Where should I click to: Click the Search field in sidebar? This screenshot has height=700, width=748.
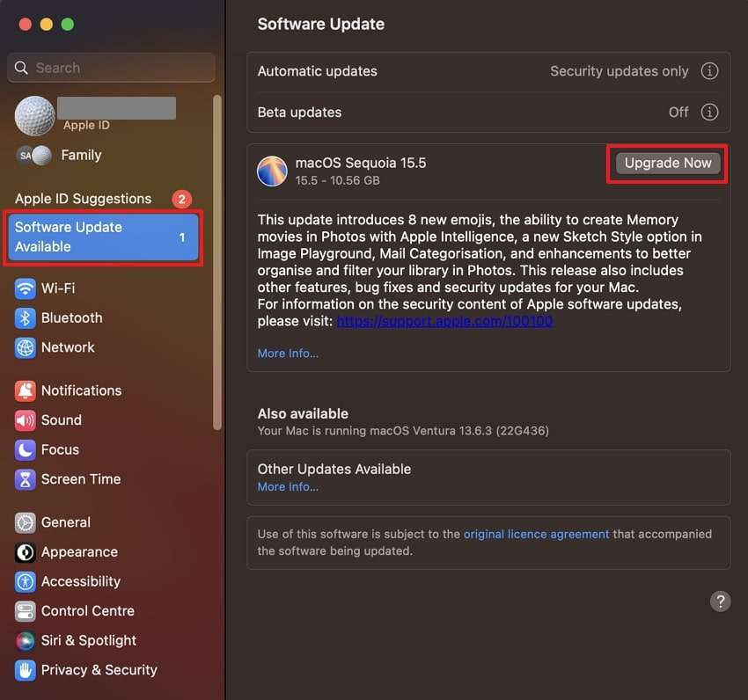coord(111,68)
